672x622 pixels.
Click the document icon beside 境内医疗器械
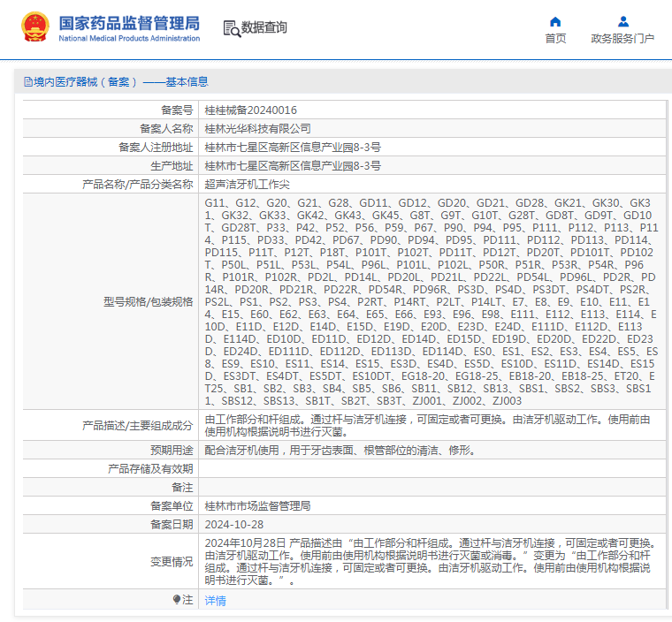coord(28,82)
